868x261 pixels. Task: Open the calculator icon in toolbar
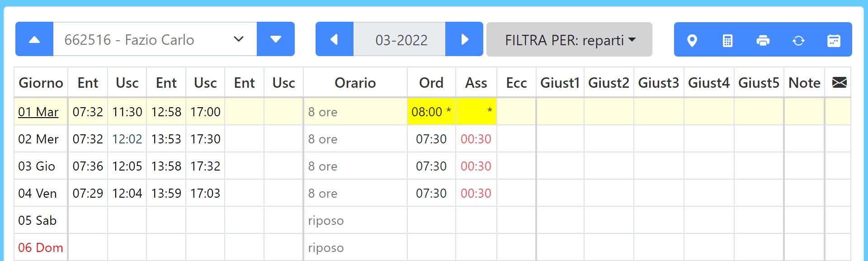pos(727,40)
